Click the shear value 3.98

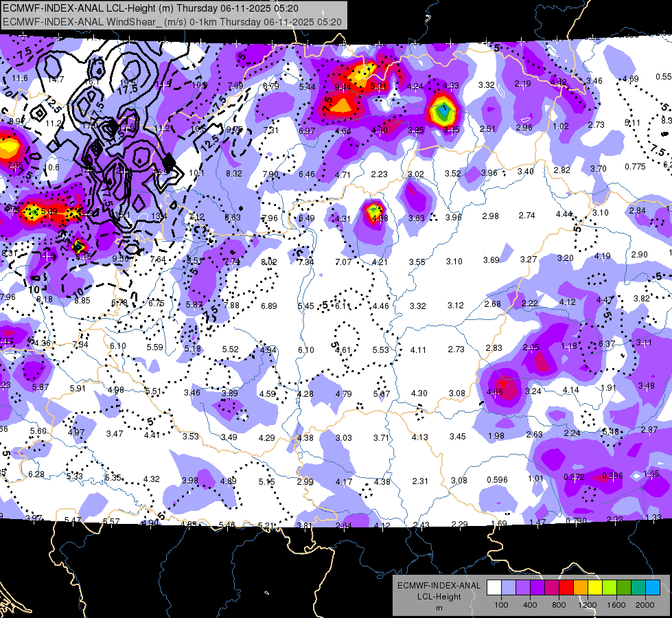click(x=190, y=481)
